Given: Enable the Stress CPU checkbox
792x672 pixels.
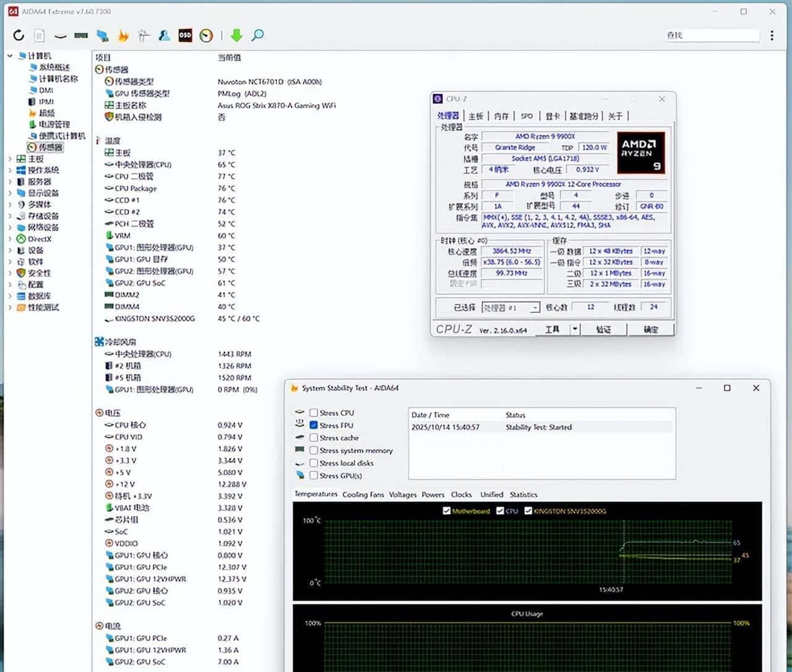Looking at the screenshot, I should click(314, 413).
